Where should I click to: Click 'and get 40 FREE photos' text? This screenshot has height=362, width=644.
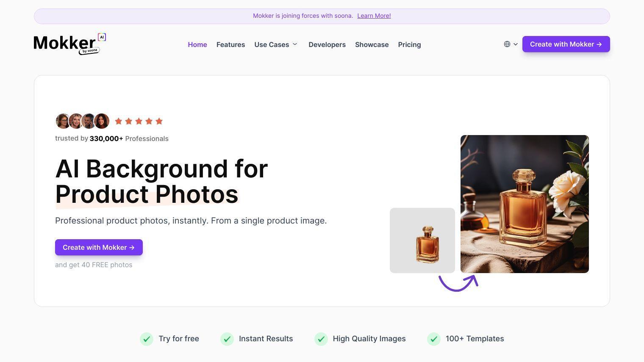coord(94,265)
